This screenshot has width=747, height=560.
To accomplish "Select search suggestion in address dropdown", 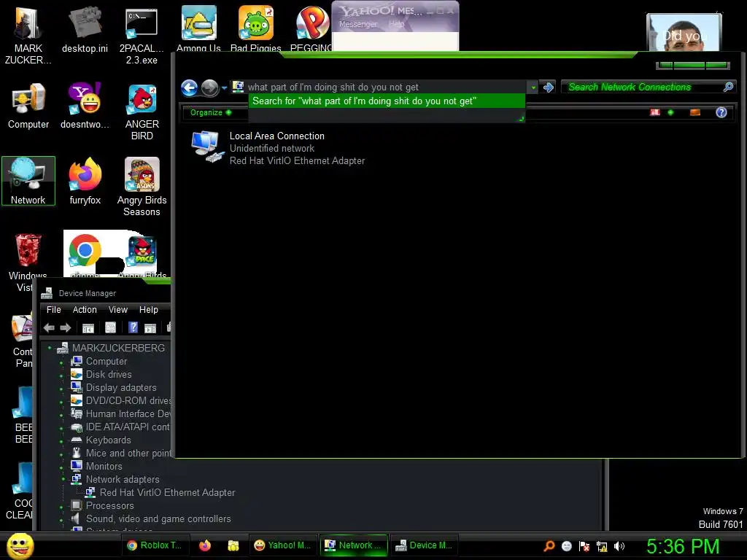I will pyautogui.click(x=387, y=101).
